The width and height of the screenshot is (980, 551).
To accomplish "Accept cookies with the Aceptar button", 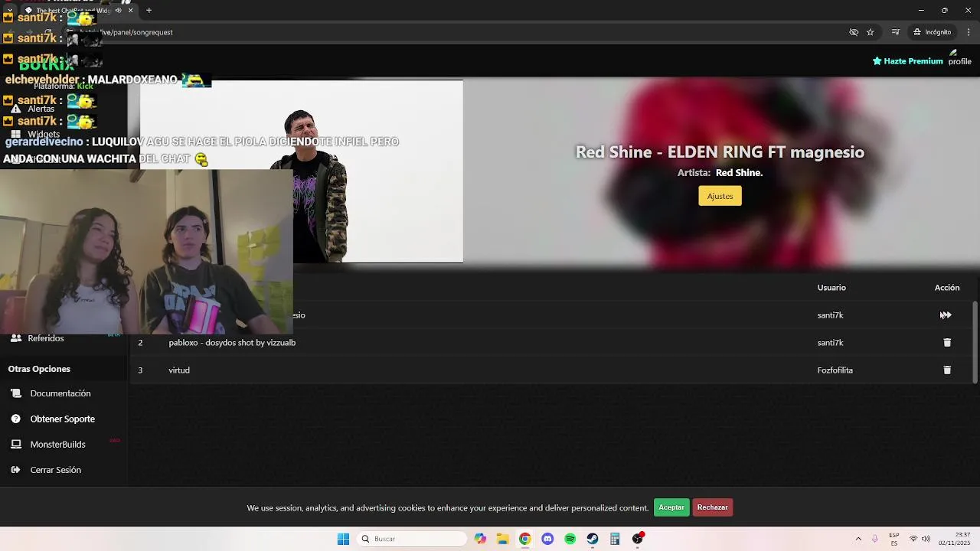I will pyautogui.click(x=671, y=507).
